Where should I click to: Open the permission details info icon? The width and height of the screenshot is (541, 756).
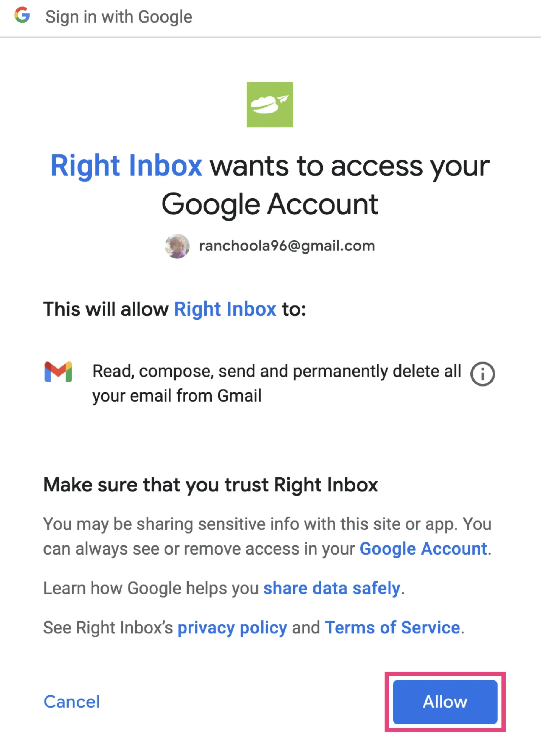[x=482, y=374]
